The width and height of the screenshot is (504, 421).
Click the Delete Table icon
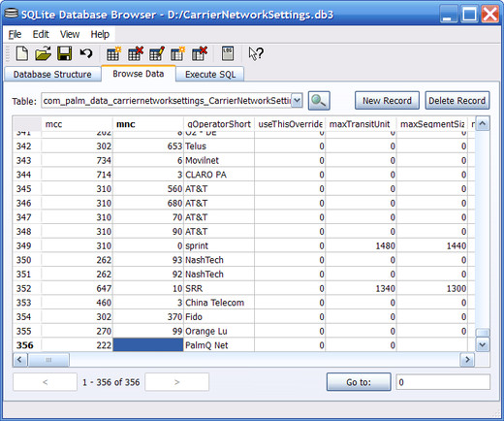tap(135, 53)
